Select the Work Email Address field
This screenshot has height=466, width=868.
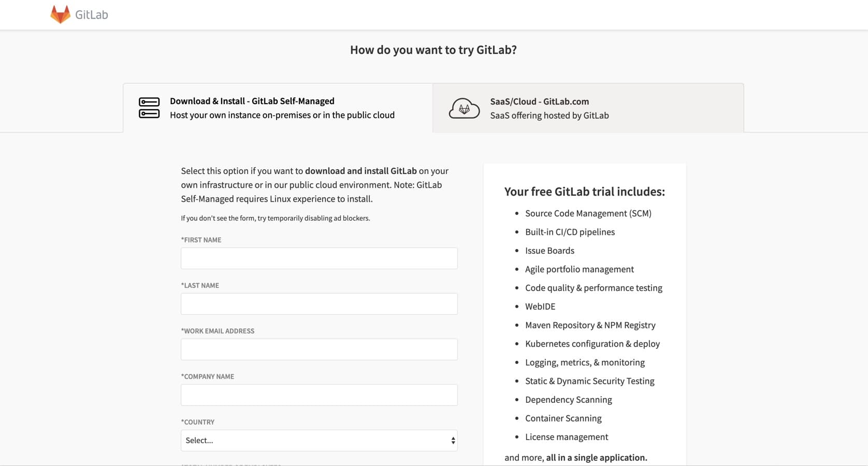pyautogui.click(x=319, y=349)
